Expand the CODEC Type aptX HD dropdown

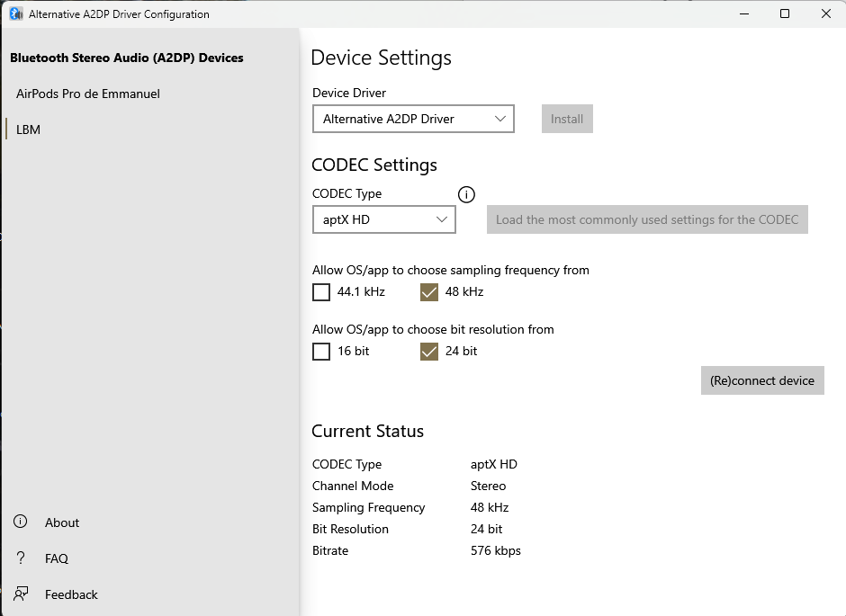tap(384, 219)
